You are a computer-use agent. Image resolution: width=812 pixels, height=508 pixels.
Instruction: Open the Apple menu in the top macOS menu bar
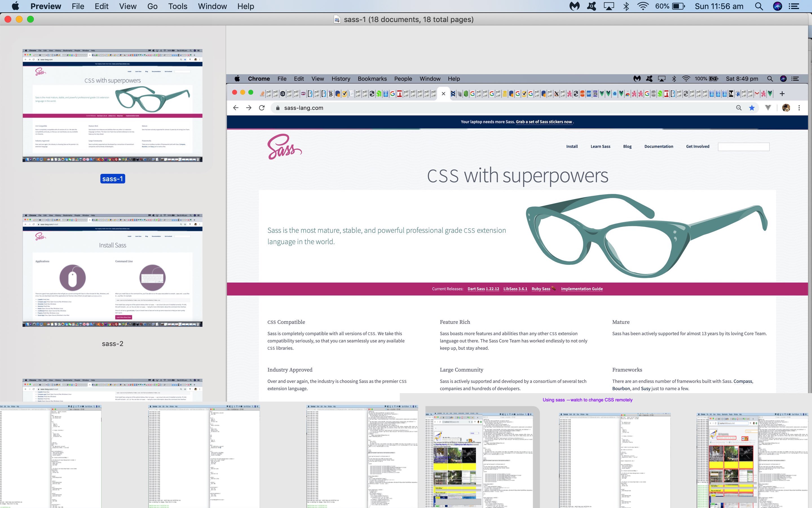16,6
